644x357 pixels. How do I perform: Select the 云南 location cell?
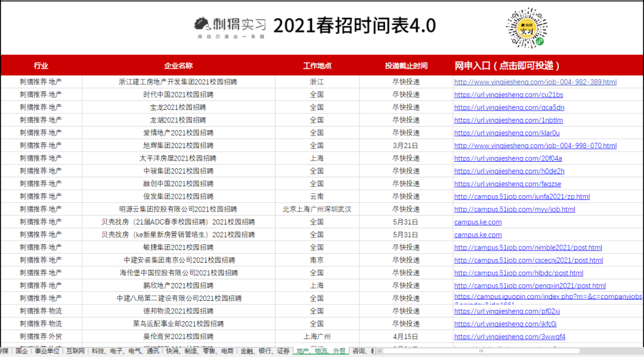coord(317,196)
